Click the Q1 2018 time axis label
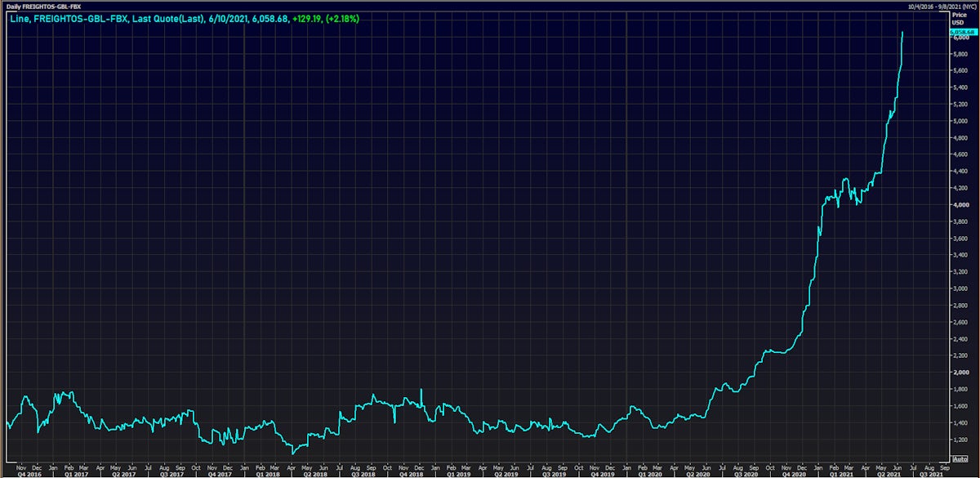 click(x=267, y=473)
